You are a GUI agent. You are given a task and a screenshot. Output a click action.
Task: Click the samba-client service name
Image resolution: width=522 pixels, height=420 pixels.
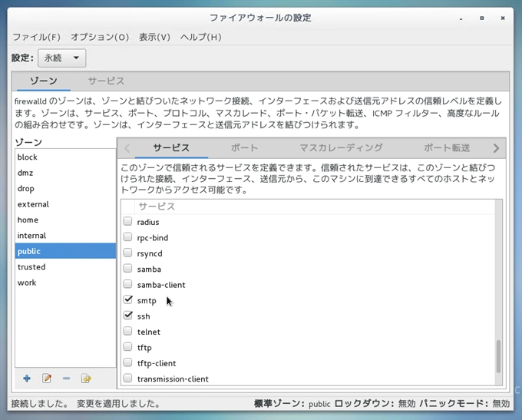[x=161, y=285]
